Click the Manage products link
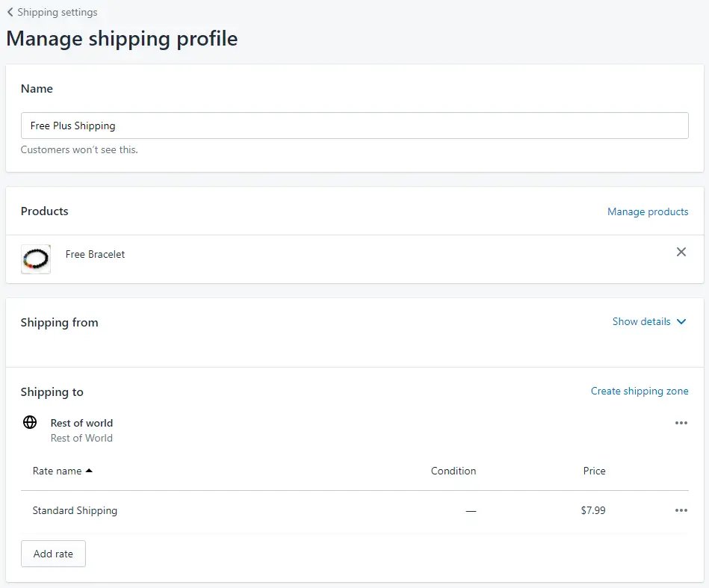709x588 pixels. [x=648, y=211]
